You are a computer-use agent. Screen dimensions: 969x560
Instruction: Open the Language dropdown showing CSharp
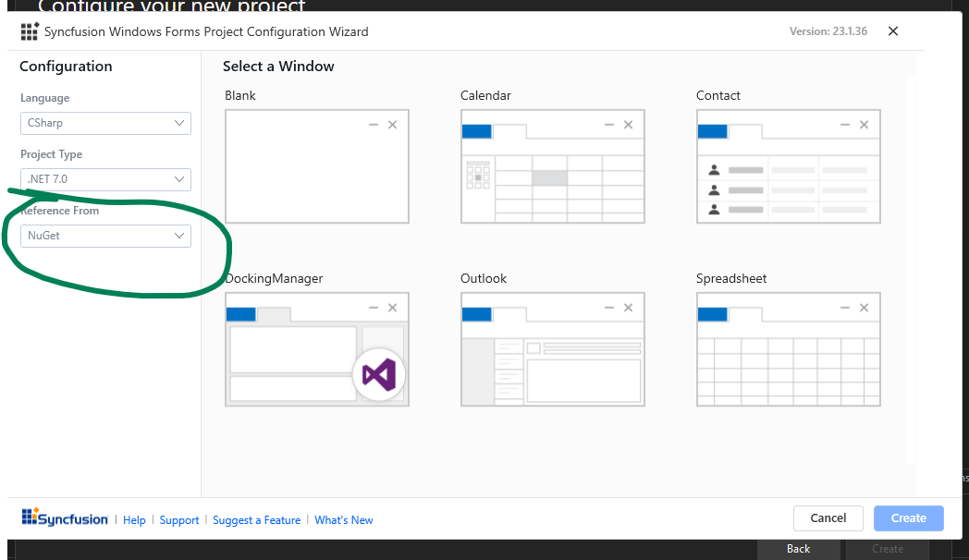(x=105, y=123)
